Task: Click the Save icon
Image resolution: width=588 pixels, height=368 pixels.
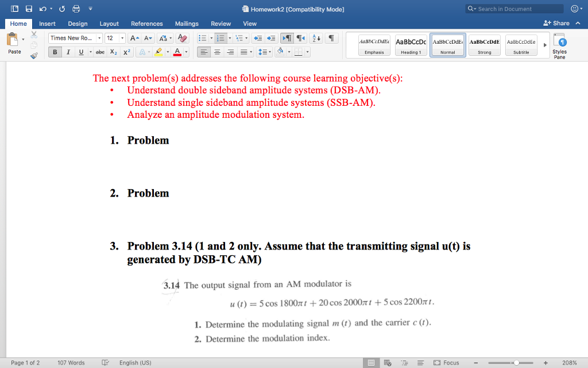Action: [29, 9]
